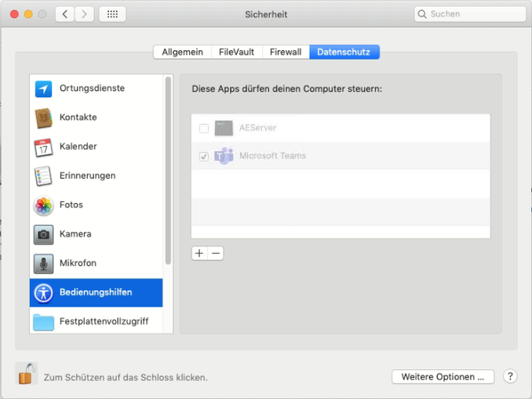This screenshot has height=399, width=532.
Task: Go forward with the right chevron
Action: 84,14
